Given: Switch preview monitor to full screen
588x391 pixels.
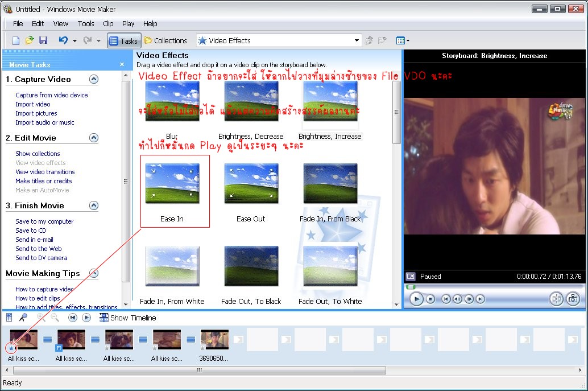Looking at the screenshot, I should click(411, 277).
